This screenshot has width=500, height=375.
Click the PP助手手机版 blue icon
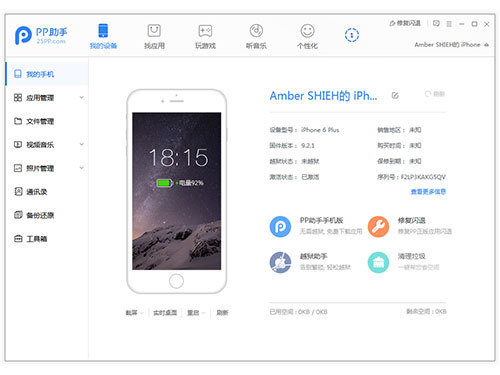click(280, 227)
